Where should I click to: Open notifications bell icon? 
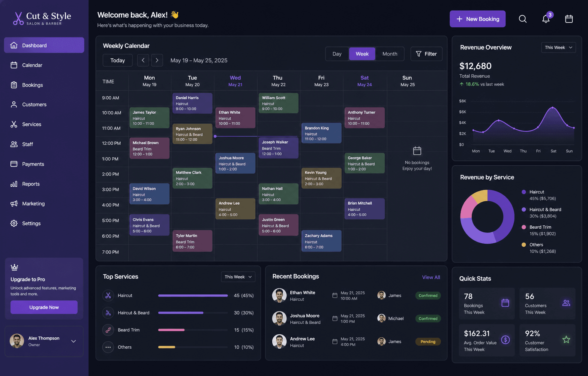546,19
